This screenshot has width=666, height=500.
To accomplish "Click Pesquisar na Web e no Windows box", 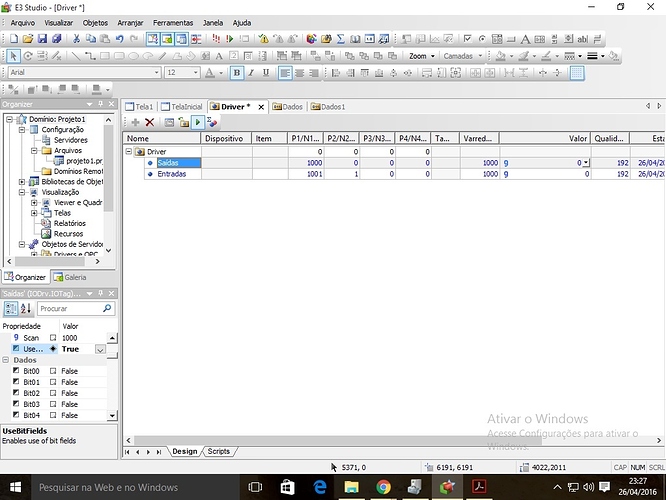I will click(135, 487).
